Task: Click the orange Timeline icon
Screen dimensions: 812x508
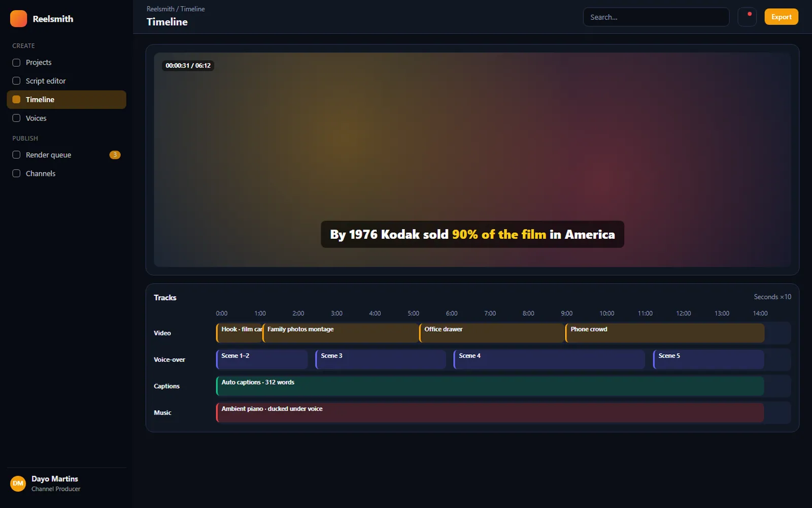Action: point(16,100)
